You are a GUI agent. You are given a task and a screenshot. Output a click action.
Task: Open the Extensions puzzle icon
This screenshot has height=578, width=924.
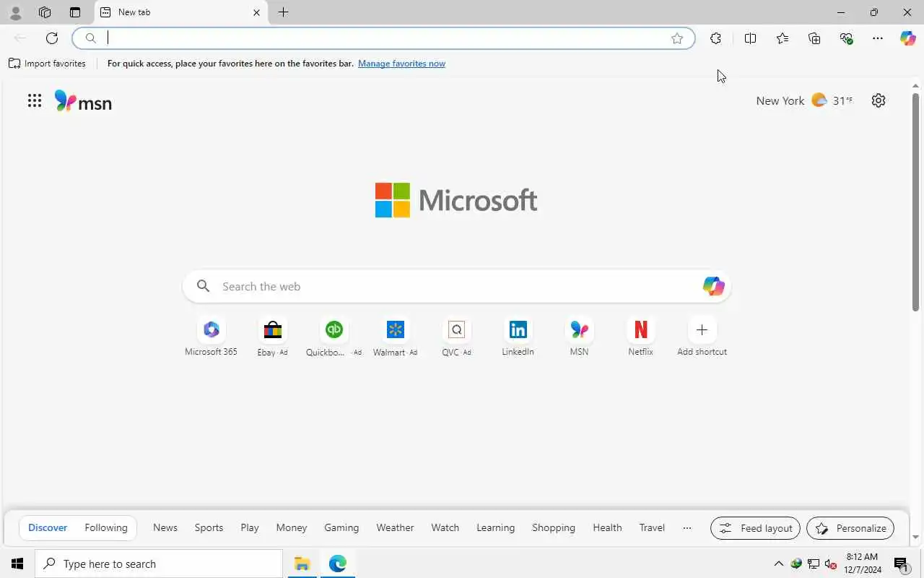point(715,38)
